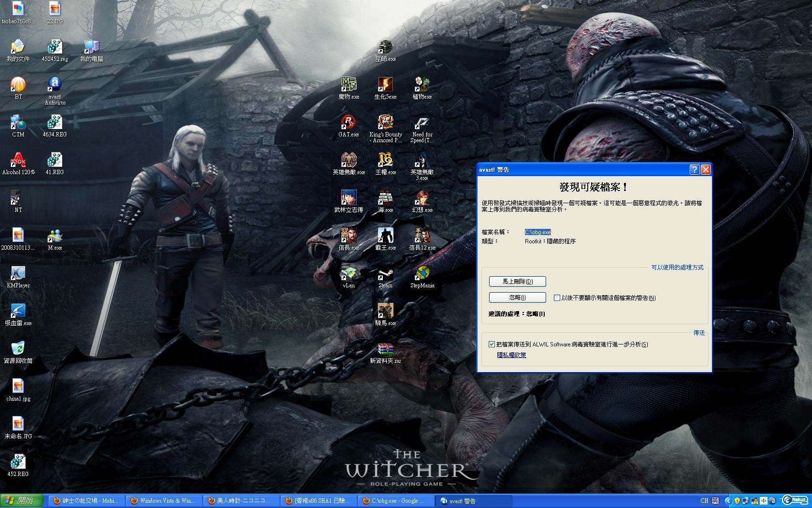The width and height of the screenshot is (812, 508).
Task: Check 以後不要顯示有關這個檔案的警告 checkbox
Action: point(557,298)
